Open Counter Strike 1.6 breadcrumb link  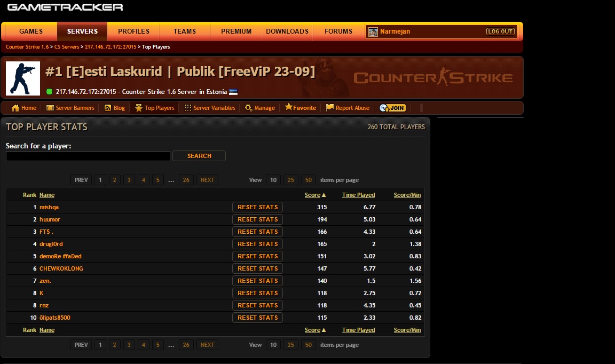(x=27, y=46)
